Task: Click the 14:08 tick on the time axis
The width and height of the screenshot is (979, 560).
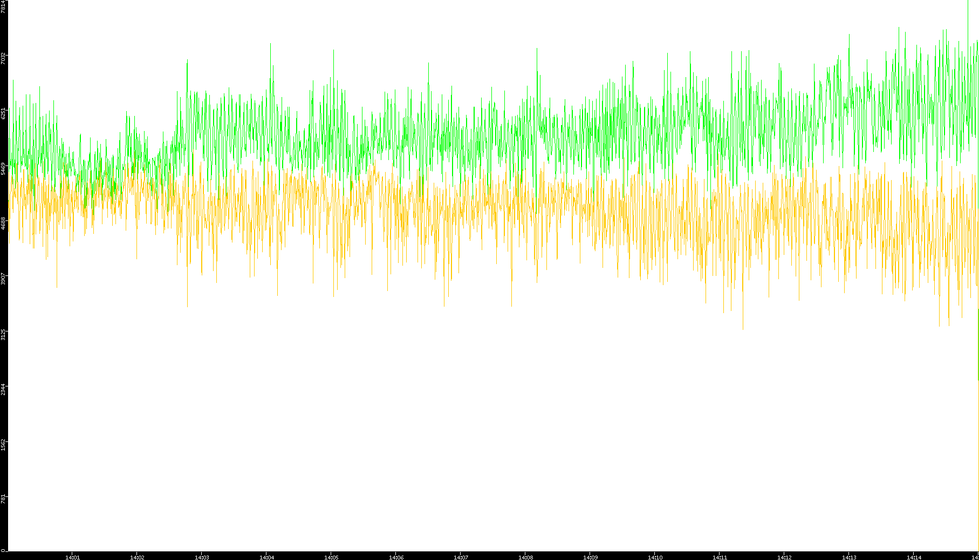Action: tap(525, 557)
